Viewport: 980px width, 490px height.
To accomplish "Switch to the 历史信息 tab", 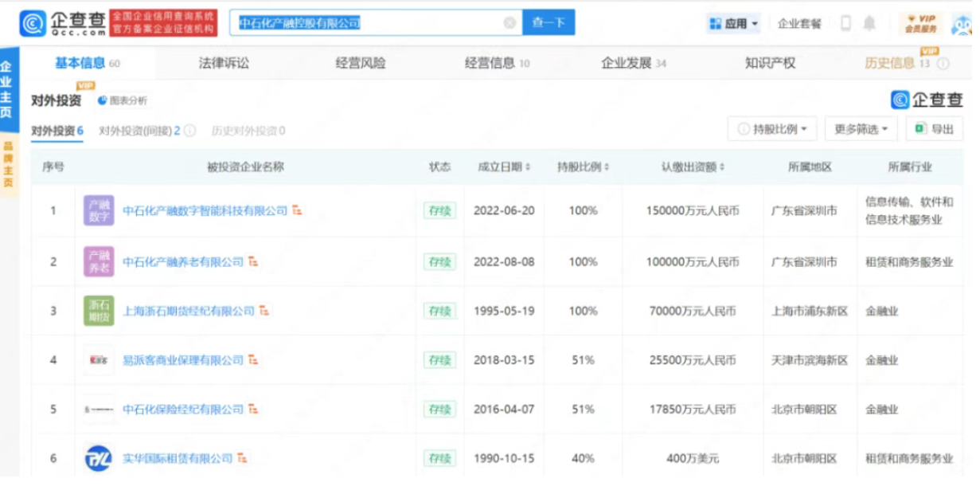I will [897, 63].
